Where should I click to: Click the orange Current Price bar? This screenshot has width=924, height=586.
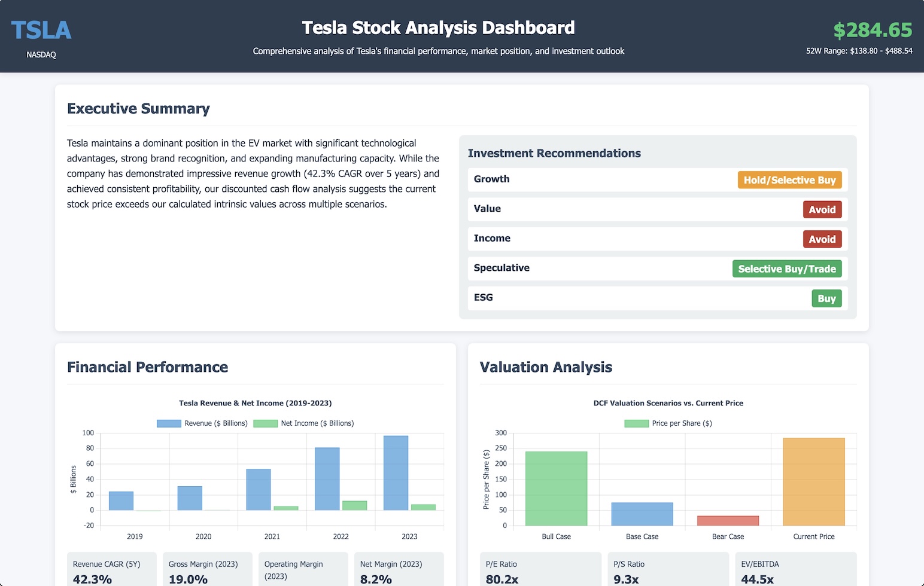tap(813, 482)
